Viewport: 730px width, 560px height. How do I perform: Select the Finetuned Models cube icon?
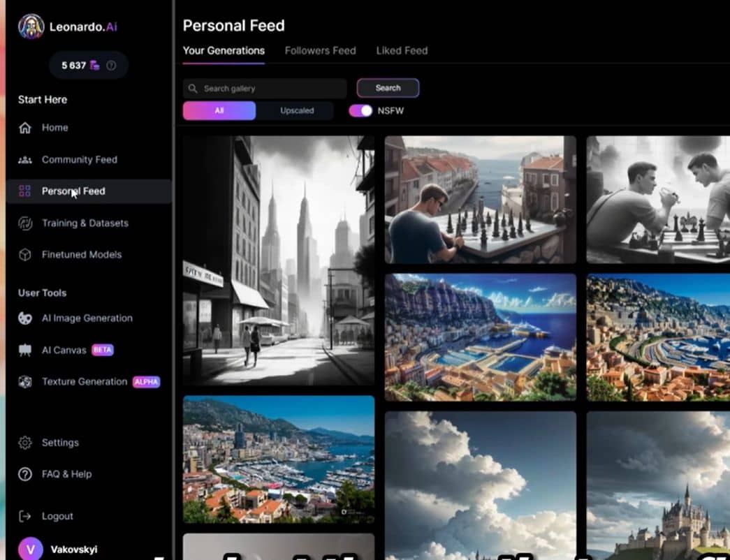(x=25, y=255)
